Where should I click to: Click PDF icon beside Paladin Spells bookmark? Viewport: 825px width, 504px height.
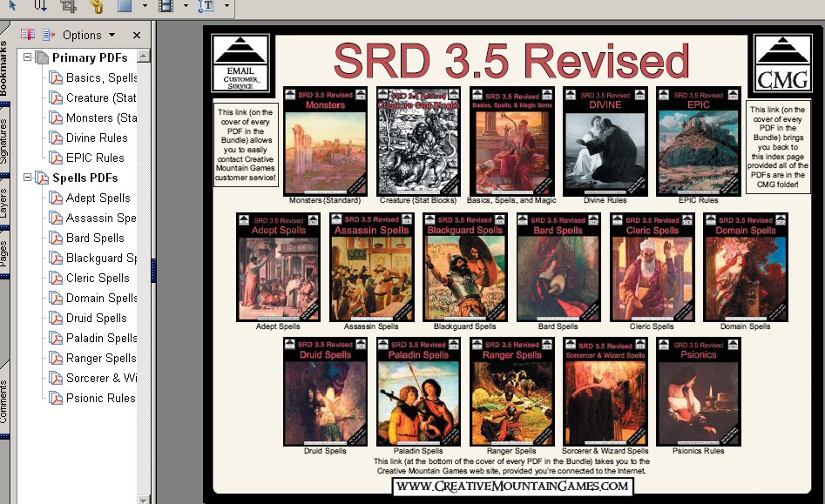pos(55,338)
